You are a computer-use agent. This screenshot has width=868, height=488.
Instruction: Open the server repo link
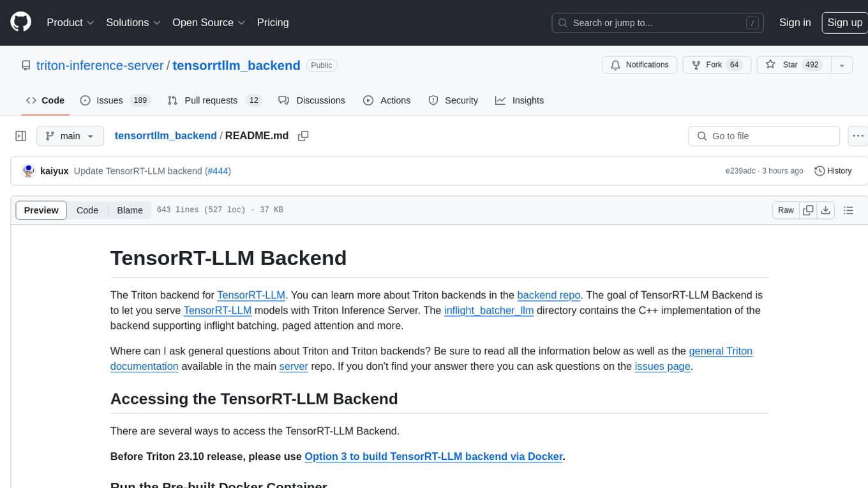coord(294,367)
